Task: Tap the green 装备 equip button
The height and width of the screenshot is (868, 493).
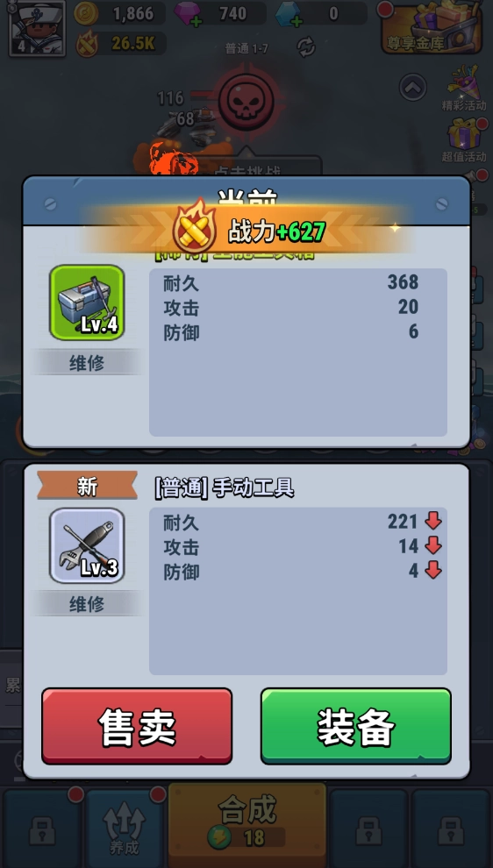Action: (x=355, y=726)
